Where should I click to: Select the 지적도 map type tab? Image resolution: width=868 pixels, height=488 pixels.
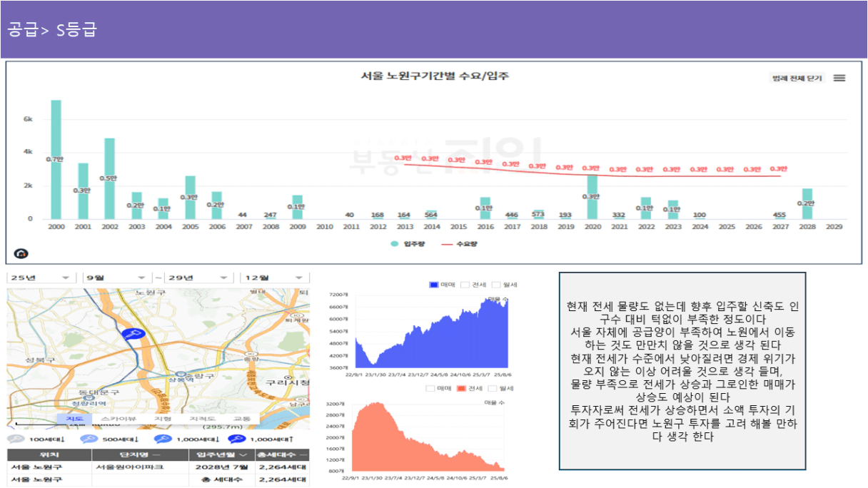point(202,418)
